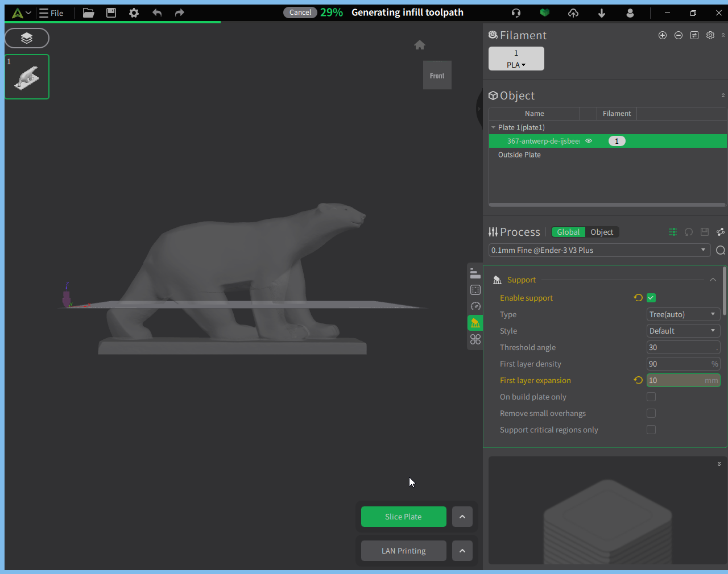Undo the last action with the arrow icon

pos(157,13)
